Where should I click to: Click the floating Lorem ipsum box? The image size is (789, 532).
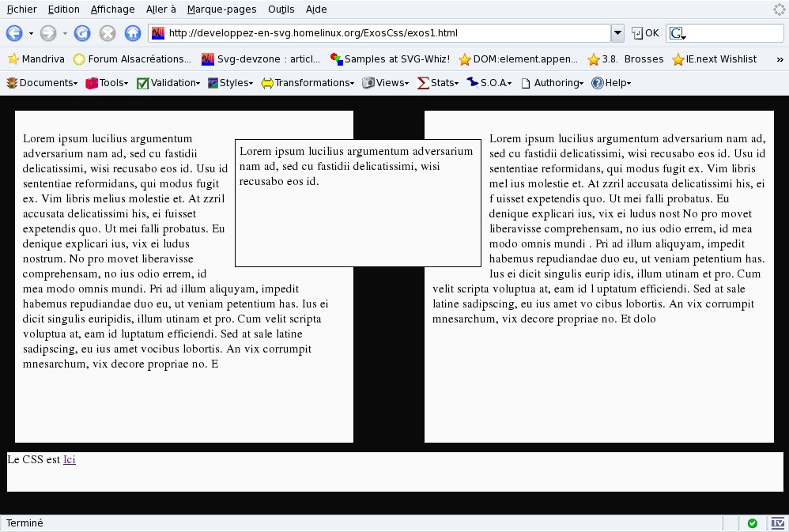pyautogui.click(x=358, y=203)
